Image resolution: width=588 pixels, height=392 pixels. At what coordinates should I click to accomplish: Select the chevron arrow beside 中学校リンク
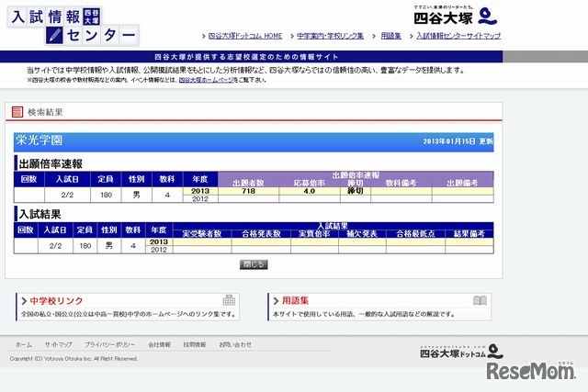(x=24, y=300)
